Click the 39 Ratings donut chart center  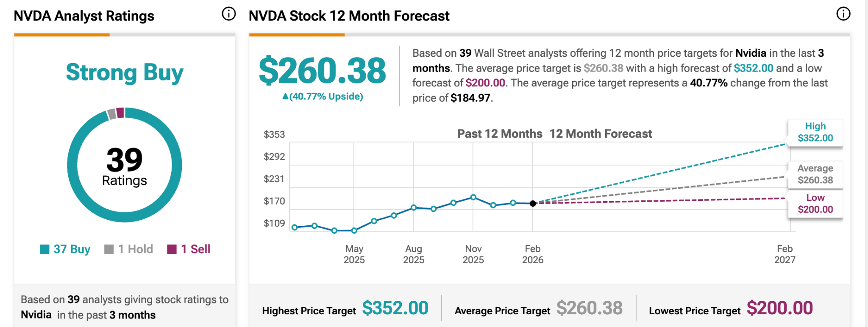125,165
